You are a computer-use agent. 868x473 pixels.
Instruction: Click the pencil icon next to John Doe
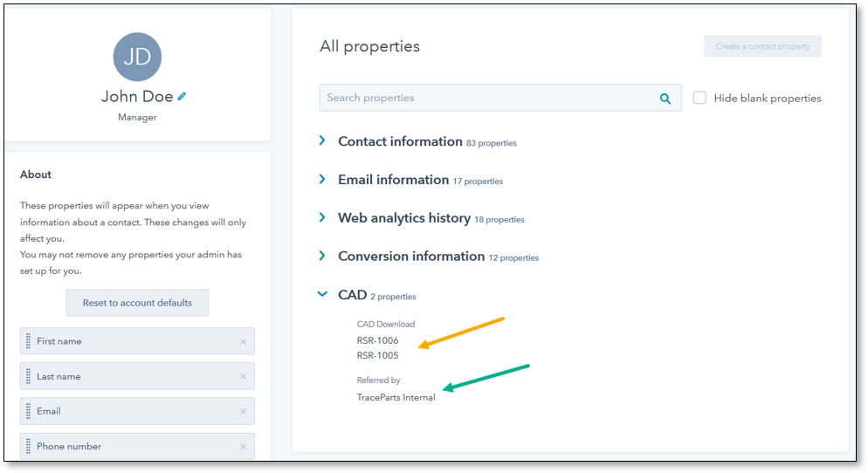(x=183, y=96)
